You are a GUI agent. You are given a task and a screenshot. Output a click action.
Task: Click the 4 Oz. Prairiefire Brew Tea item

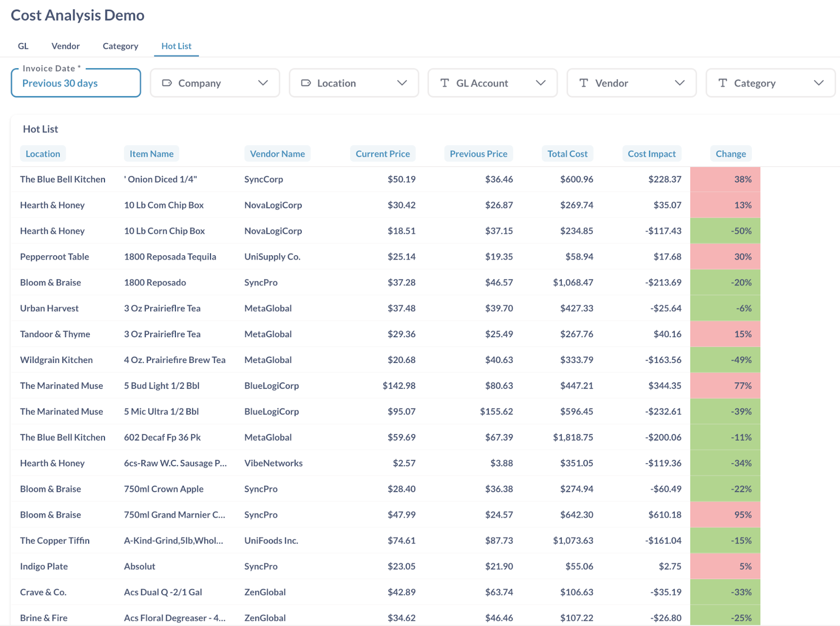click(x=175, y=360)
